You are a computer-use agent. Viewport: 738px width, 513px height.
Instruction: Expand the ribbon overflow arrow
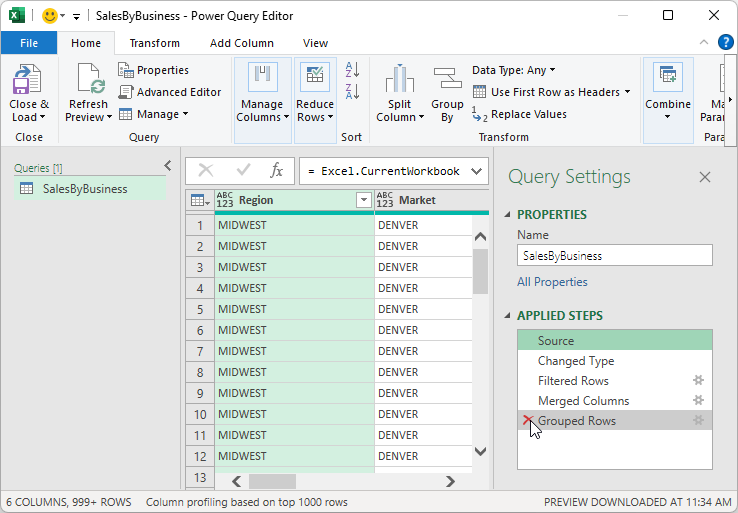[730, 99]
